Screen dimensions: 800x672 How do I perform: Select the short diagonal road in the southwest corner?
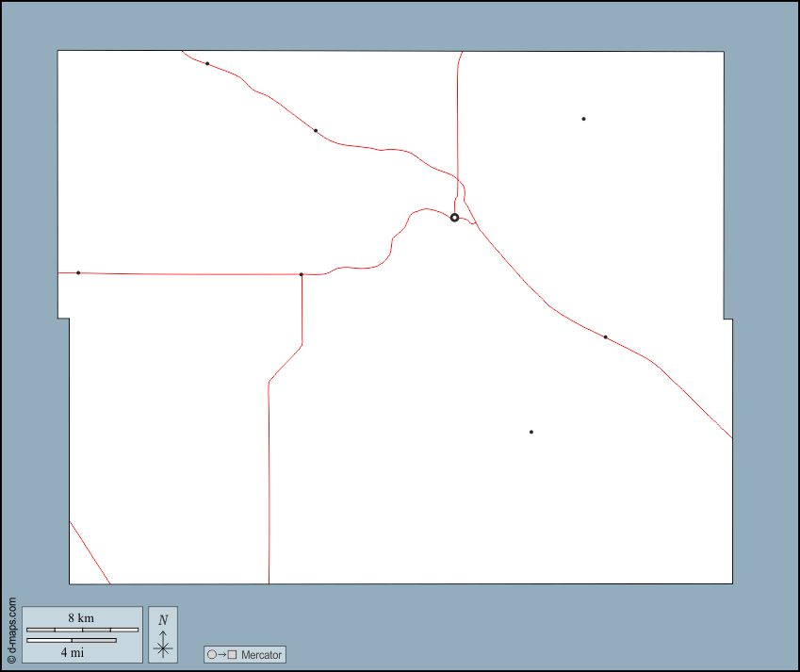pos(90,552)
